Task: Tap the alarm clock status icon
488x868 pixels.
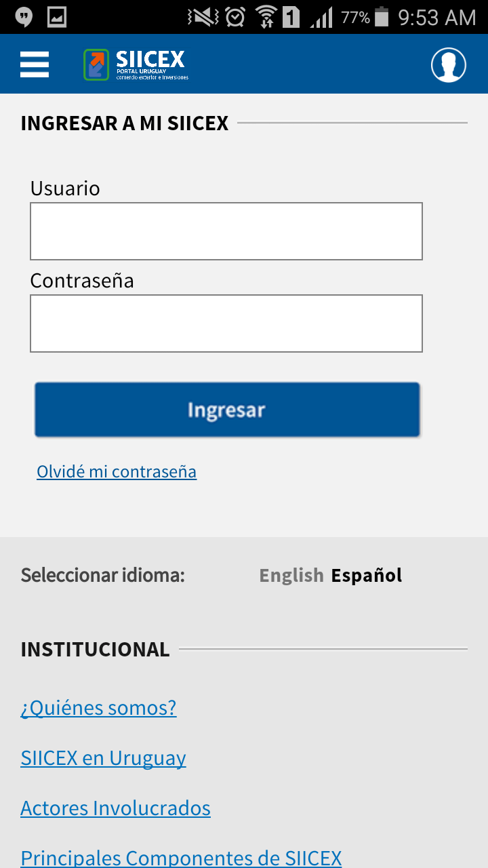Action: tap(235, 17)
